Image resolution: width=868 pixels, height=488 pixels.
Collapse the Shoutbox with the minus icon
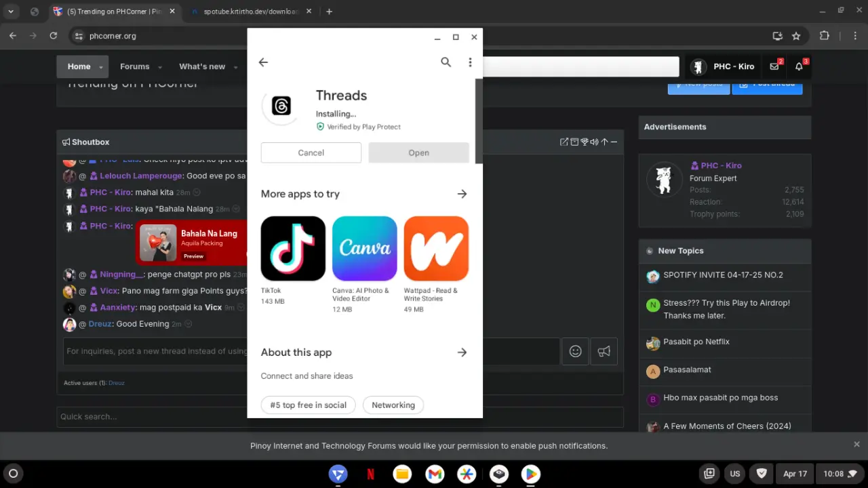tap(614, 142)
